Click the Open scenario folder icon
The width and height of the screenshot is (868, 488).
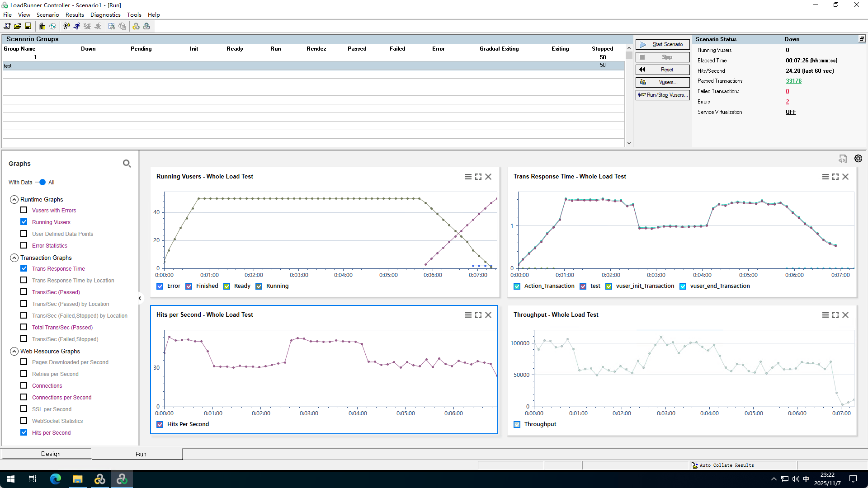point(17,26)
